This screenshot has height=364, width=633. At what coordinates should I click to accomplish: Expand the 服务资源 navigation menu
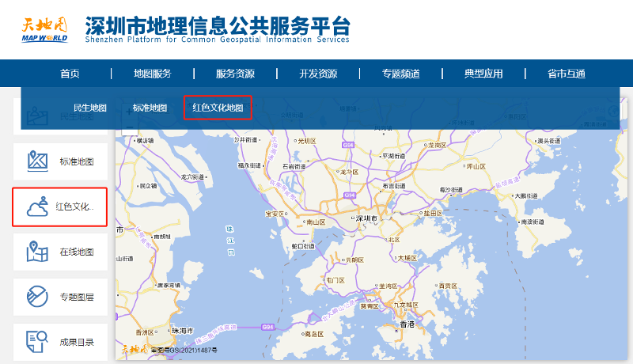tap(235, 74)
